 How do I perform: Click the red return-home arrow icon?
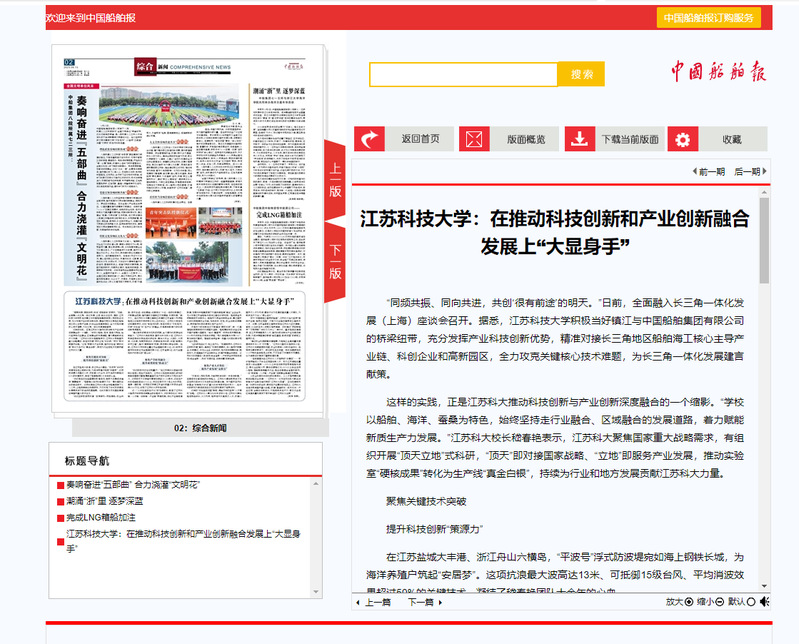pos(370,139)
